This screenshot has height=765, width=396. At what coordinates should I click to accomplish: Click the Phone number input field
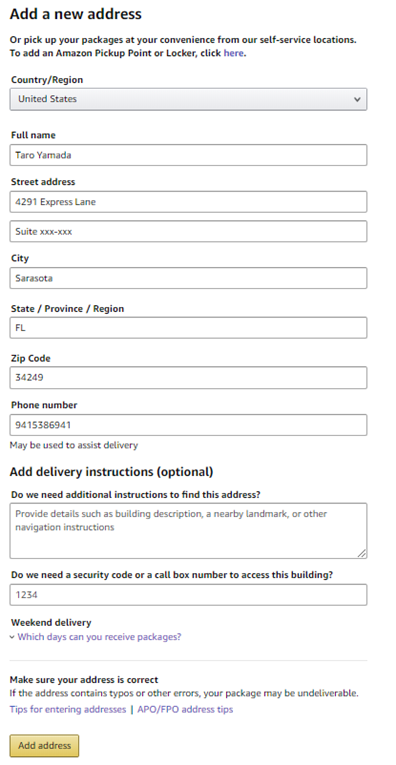click(188, 425)
